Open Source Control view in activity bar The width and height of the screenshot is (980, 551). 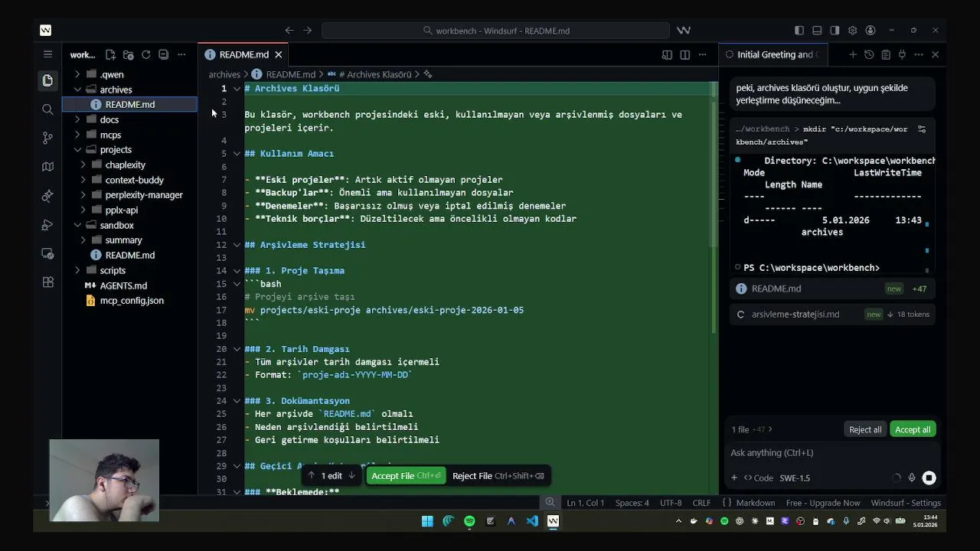(x=47, y=138)
